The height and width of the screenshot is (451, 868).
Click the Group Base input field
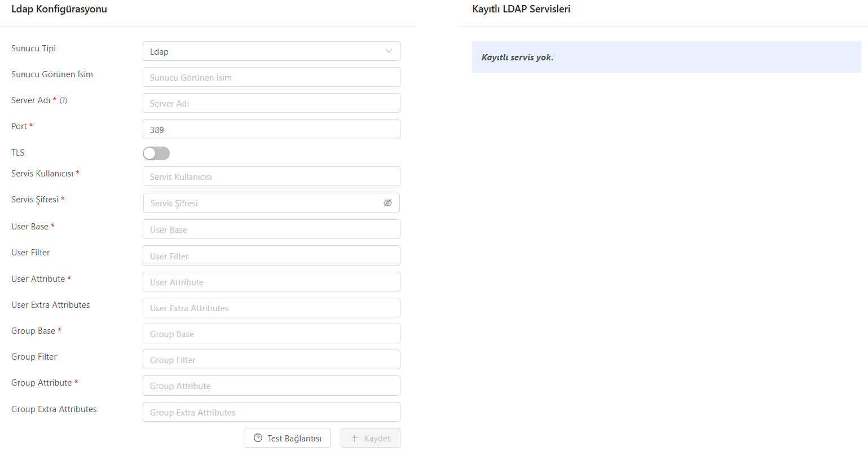tap(271, 334)
